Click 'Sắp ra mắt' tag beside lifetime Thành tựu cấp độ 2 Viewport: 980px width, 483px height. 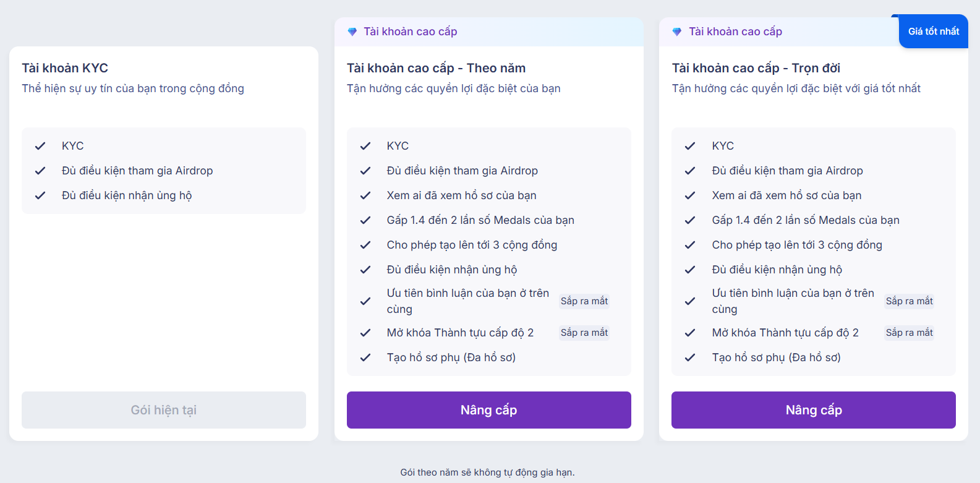pos(909,333)
